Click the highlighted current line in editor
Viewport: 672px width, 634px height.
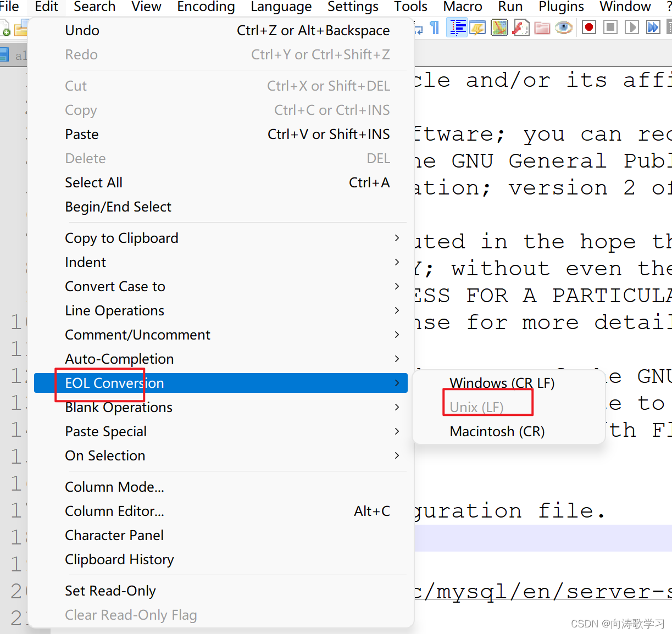pos(543,538)
